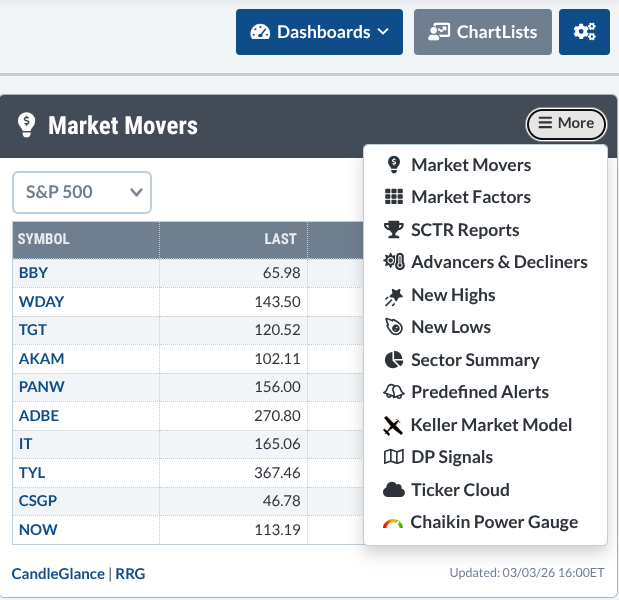Image resolution: width=619 pixels, height=600 pixels.
Task: Click the Advancers & Decliners thermometer icon
Action: [394, 262]
